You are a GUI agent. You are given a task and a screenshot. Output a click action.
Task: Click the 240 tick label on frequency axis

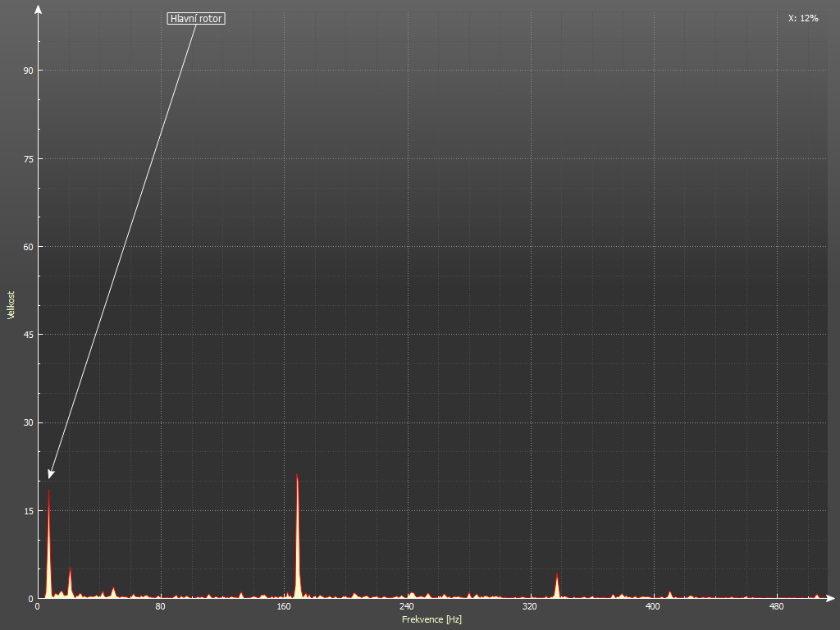(407, 607)
